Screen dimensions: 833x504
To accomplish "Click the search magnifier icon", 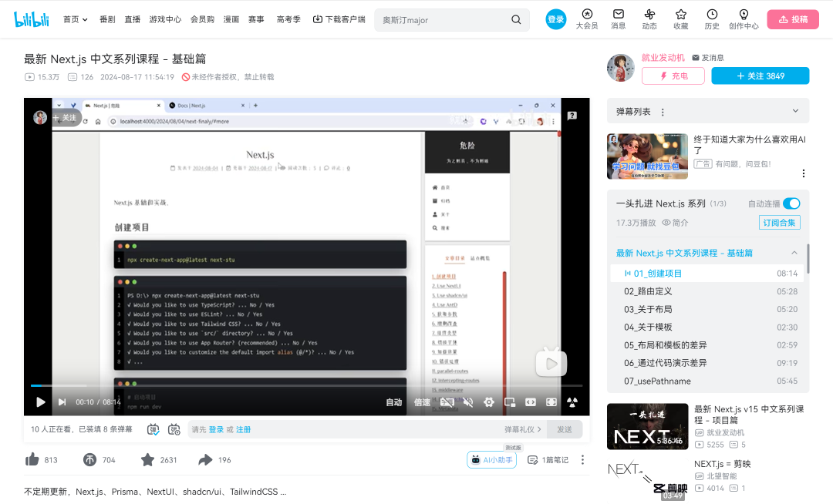I will pos(516,19).
